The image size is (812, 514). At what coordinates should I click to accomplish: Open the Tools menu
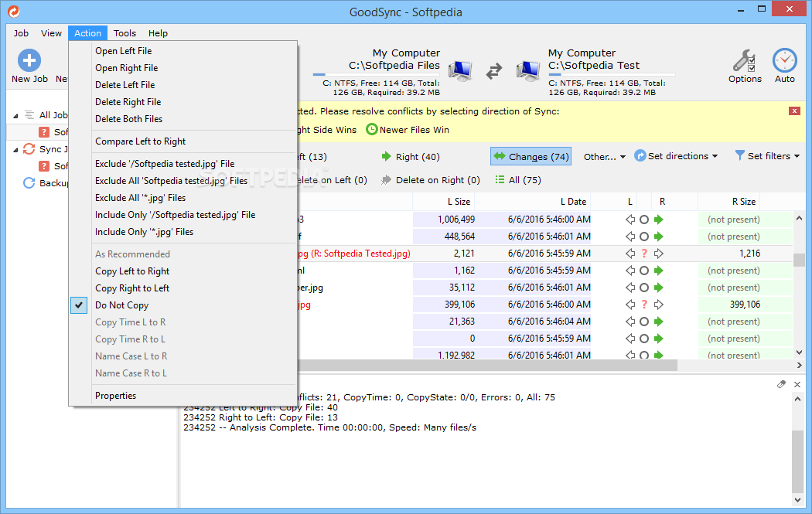click(125, 33)
